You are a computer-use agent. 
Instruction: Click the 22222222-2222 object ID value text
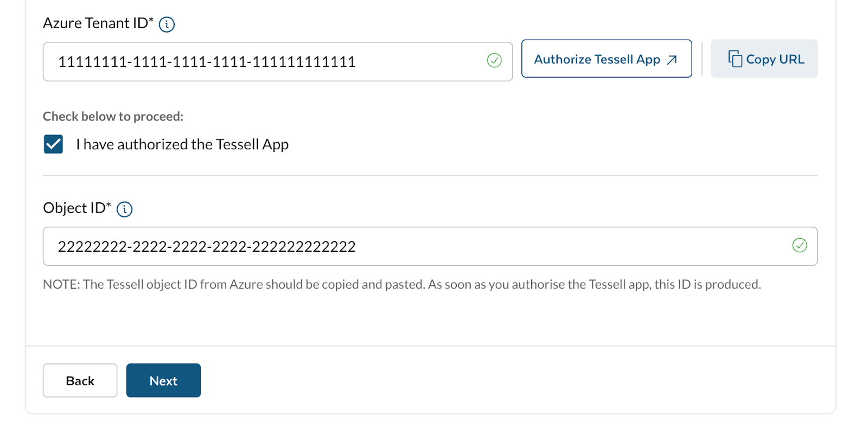tap(206, 247)
